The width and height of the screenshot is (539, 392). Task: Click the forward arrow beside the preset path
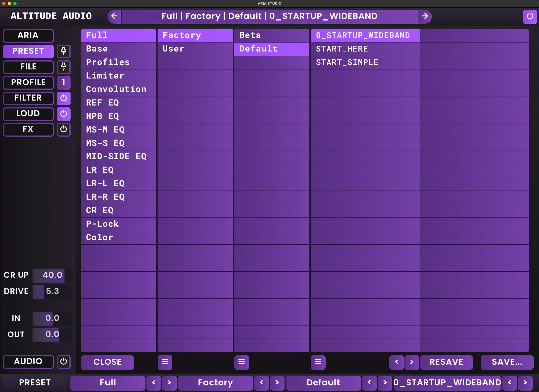[425, 16]
